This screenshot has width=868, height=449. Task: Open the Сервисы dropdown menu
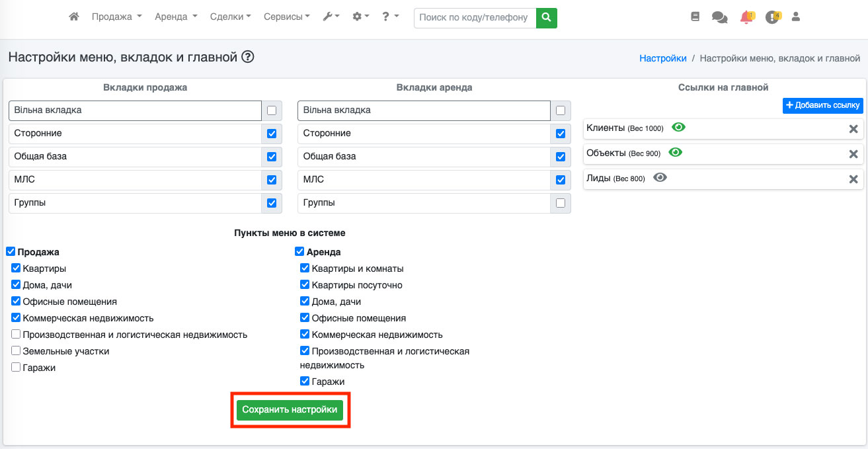point(286,17)
